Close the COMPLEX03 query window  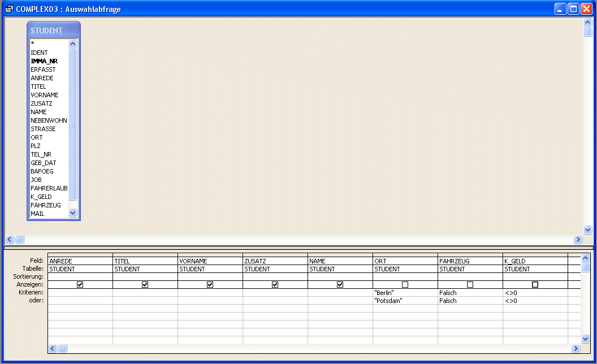586,8
